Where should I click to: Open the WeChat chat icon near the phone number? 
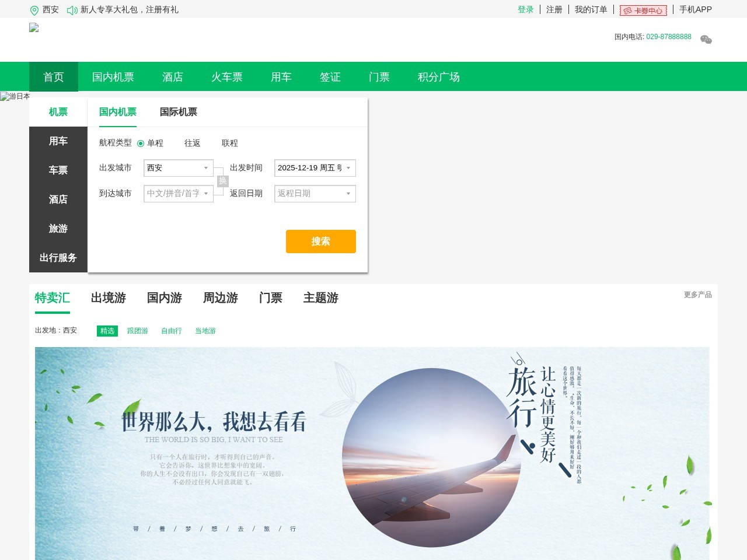tap(706, 40)
